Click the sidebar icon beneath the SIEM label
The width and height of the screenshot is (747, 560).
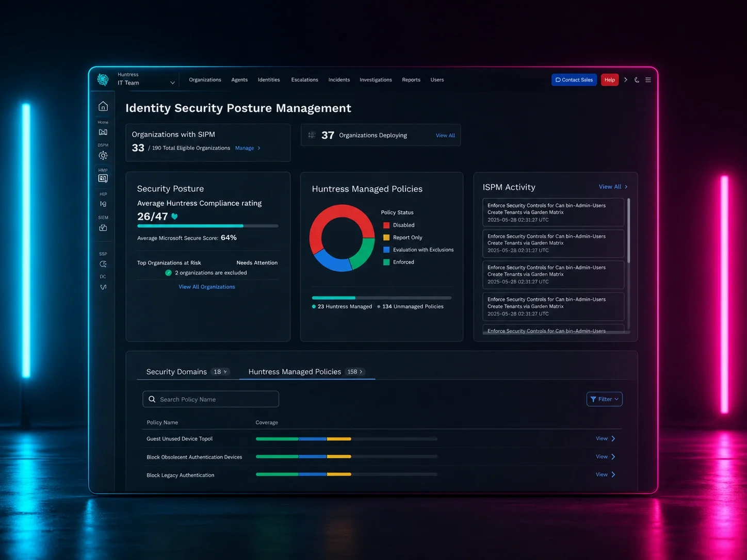pyautogui.click(x=103, y=228)
